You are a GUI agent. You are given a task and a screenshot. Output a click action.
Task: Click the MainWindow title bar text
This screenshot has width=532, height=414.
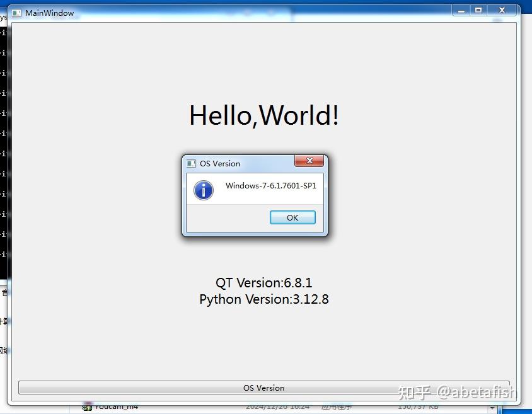[51, 13]
